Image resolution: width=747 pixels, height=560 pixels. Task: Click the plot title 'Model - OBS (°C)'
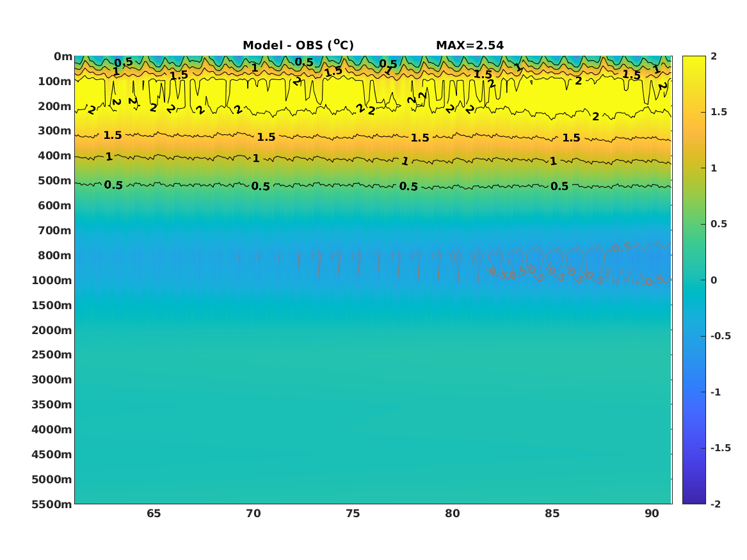click(298, 45)
